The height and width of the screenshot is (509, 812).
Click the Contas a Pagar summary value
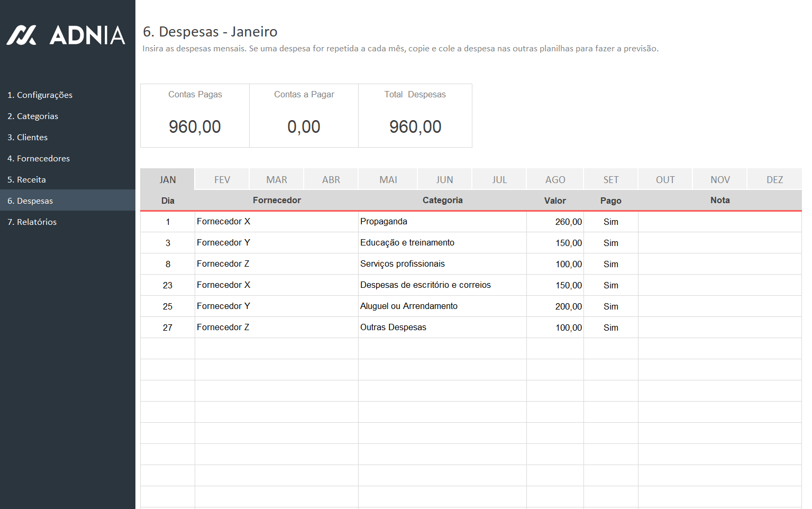tap(304, 127)
